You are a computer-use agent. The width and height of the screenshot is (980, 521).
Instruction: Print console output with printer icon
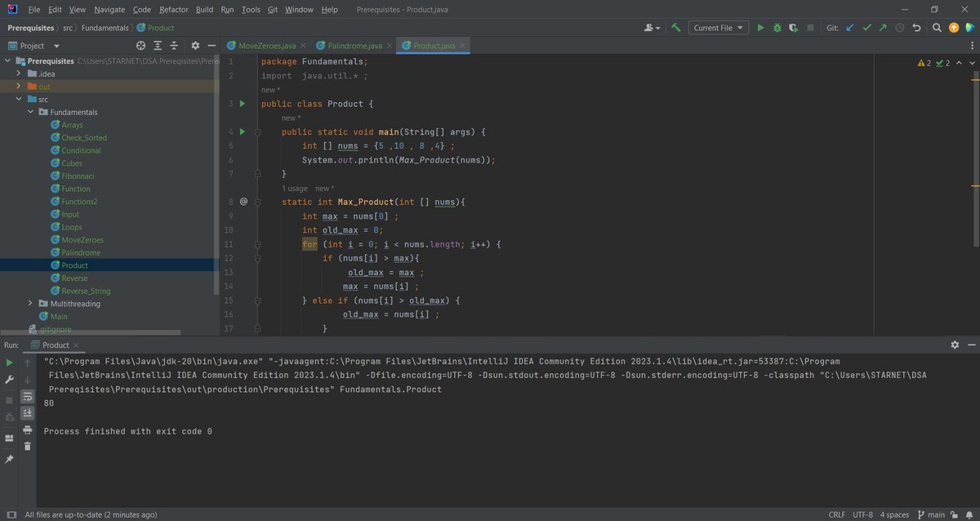(27, 430)
